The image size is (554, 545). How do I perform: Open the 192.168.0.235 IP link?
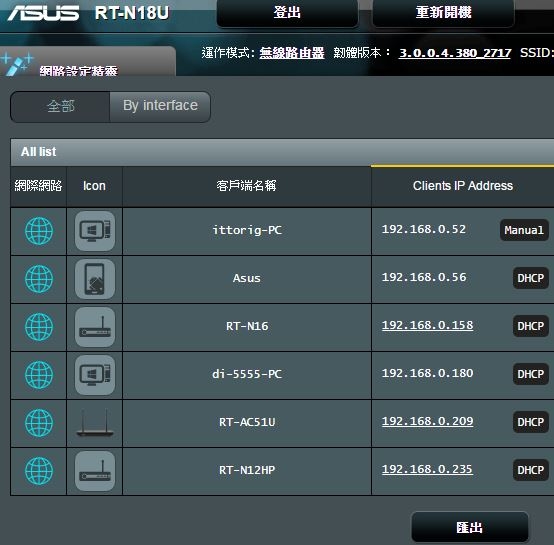click(427, 469)
